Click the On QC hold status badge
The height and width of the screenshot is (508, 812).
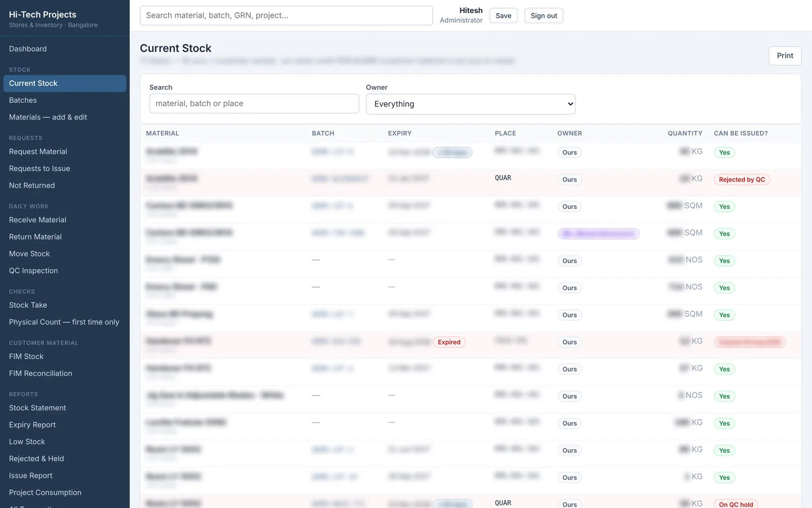[x=736, y=504]
